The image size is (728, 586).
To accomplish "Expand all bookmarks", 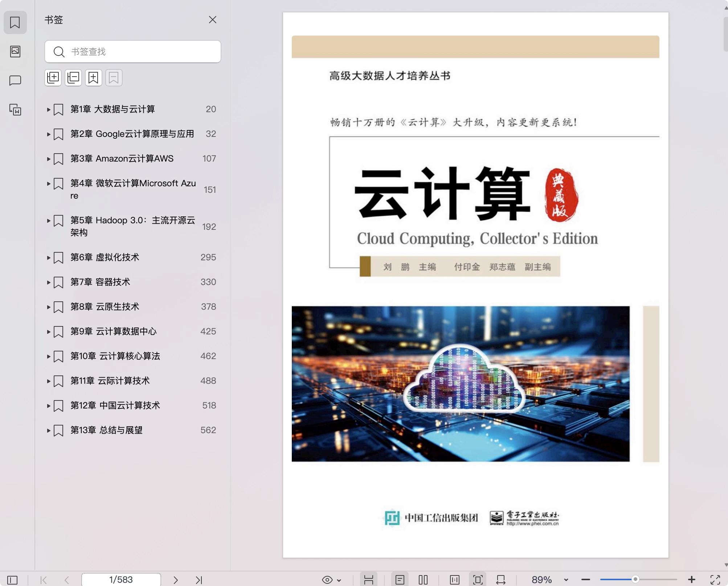I will pos(53,77).
